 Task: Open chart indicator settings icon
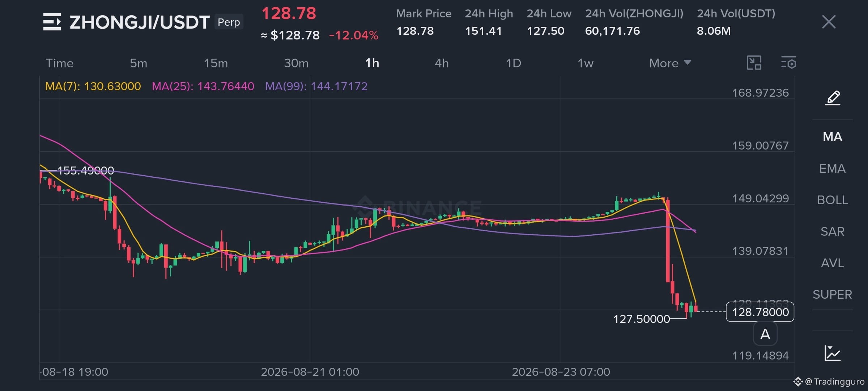788,63
